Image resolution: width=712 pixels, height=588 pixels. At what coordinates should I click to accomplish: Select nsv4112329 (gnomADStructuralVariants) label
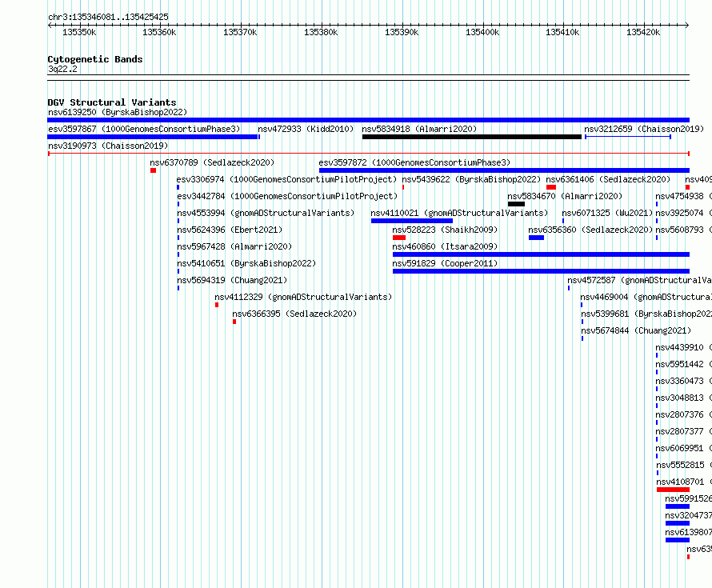303,297
